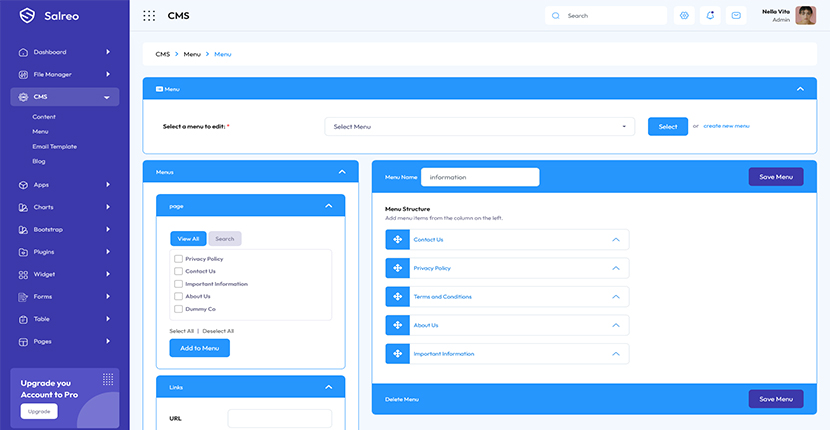Check the Privacy Policy checkbox
The width and height of the screenshot is (830, 430).
(179, 259)
